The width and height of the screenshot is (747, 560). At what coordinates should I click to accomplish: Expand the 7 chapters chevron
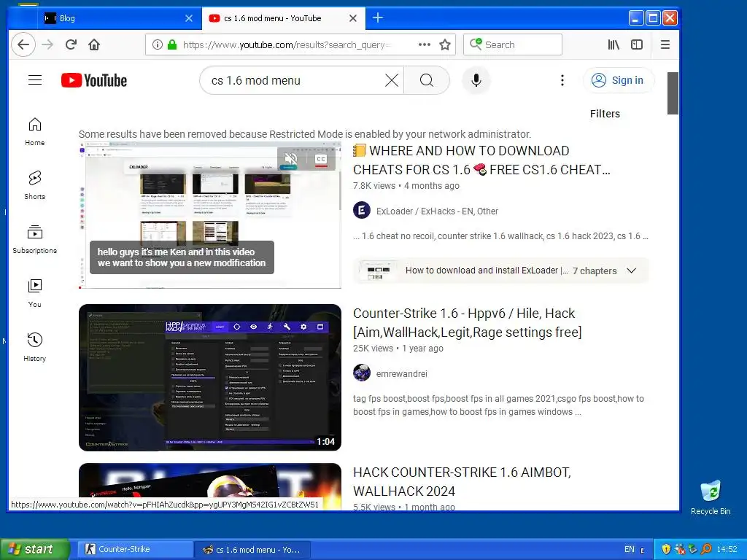tap(632, 271)
